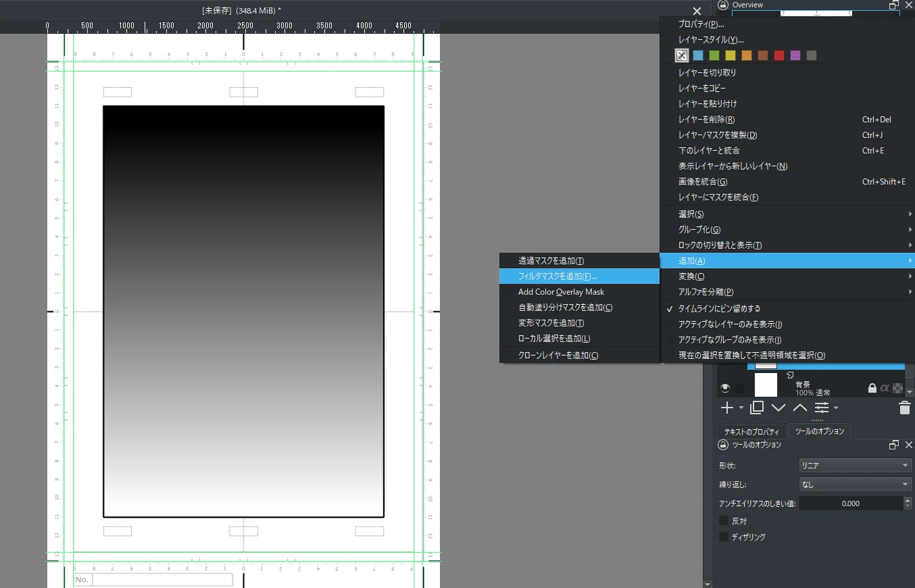This screenshot has height=588, width=915.
Task: Click レイヤースタイル(Y)... menu entry
Action: (787, 39)
